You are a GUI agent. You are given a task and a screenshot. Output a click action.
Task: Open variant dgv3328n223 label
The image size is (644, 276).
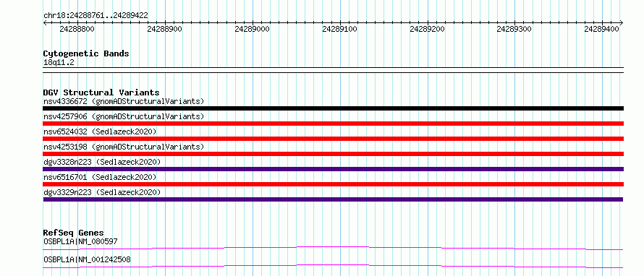tap(102, 162)
